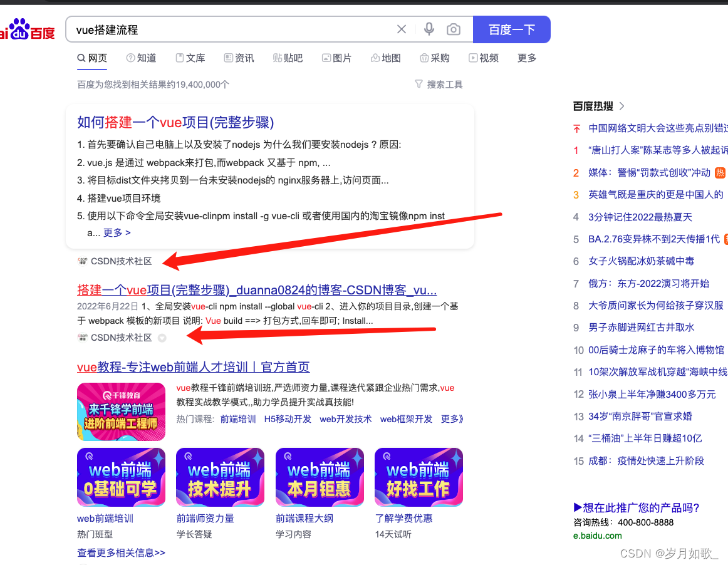Open hot topic BA.2.76变异株
Viewport: 728px width, 565px height.
click(654, 239)
